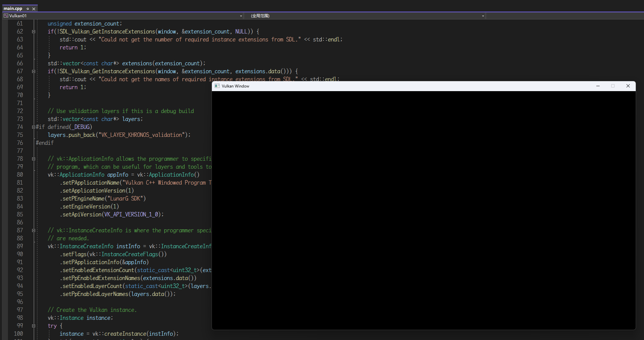The image size is (644, 340).
Task: Click '#endif' on line 76
Action: coord(45,143)
